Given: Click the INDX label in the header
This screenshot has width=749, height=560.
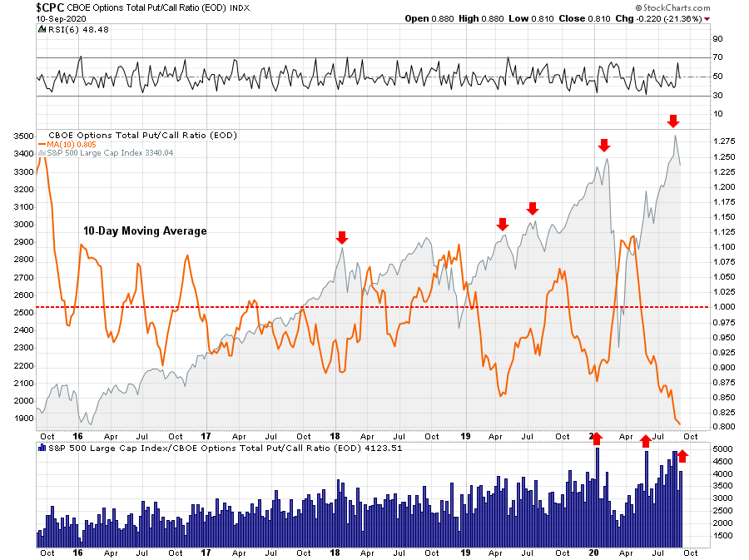Looking at the screenshot, I should click(x=240, y=8).
